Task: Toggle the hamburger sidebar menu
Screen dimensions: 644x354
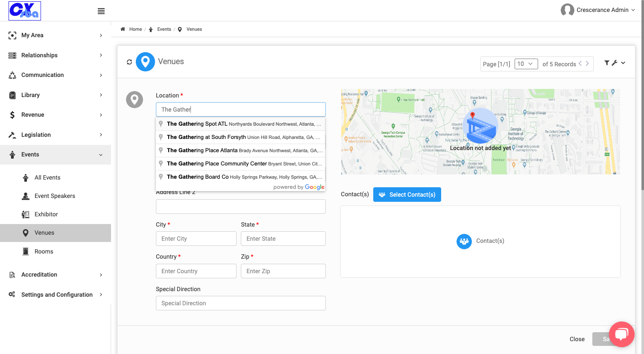Action: pyautogui.click(x=101, y=11)
